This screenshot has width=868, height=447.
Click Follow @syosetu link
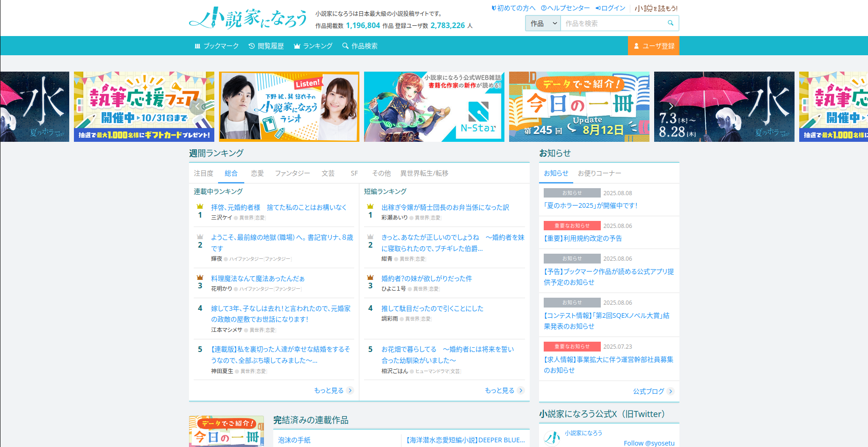click(649, 443)
